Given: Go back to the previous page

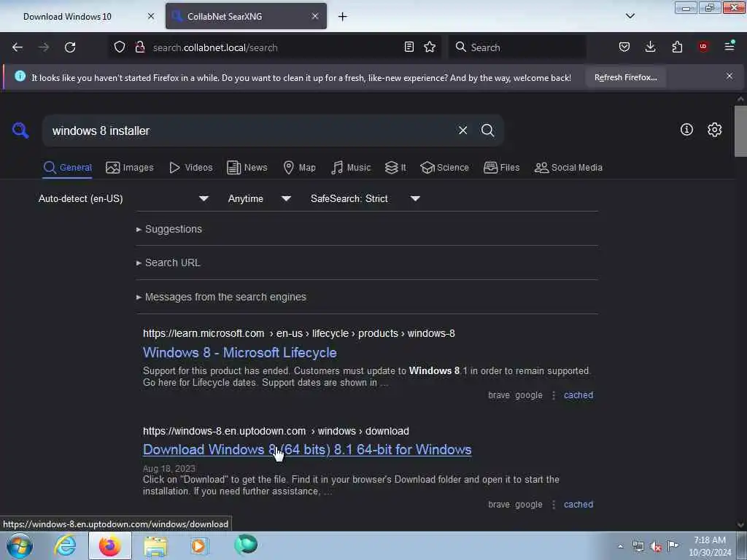Looking at the screenshot, I should 18,47.
